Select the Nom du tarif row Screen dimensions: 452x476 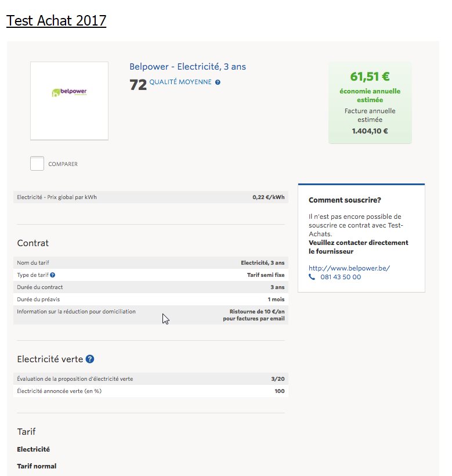150,263
